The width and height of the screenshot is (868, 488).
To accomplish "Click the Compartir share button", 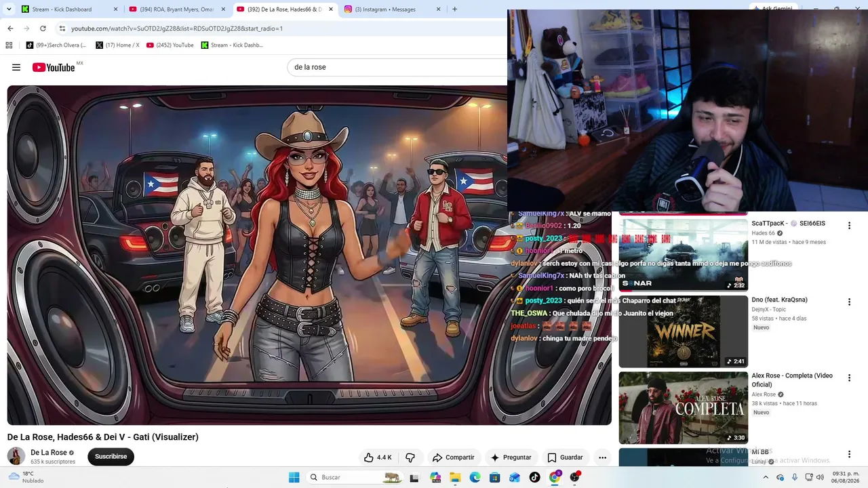I will 453,457.
